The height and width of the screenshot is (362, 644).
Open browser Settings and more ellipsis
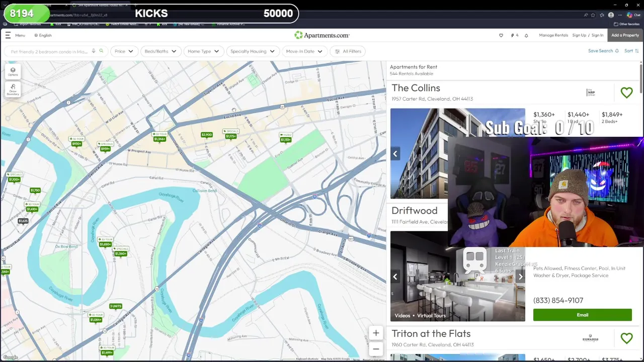point(620,15)
